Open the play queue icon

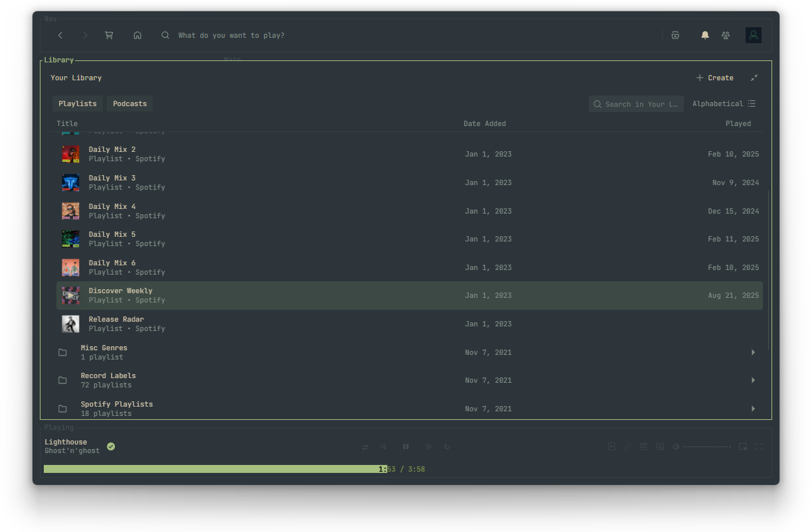[x=643, y=446]
